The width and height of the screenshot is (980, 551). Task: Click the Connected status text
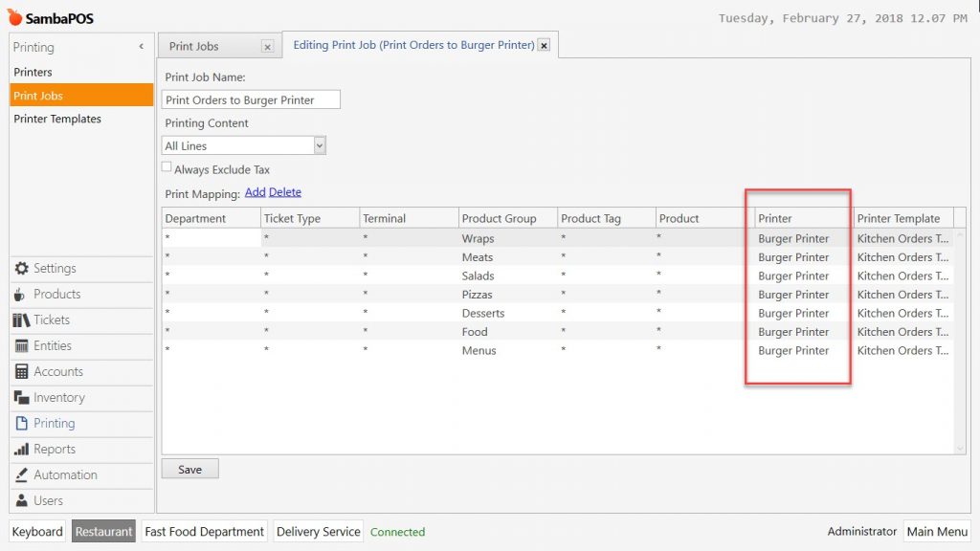coord(397,532)
